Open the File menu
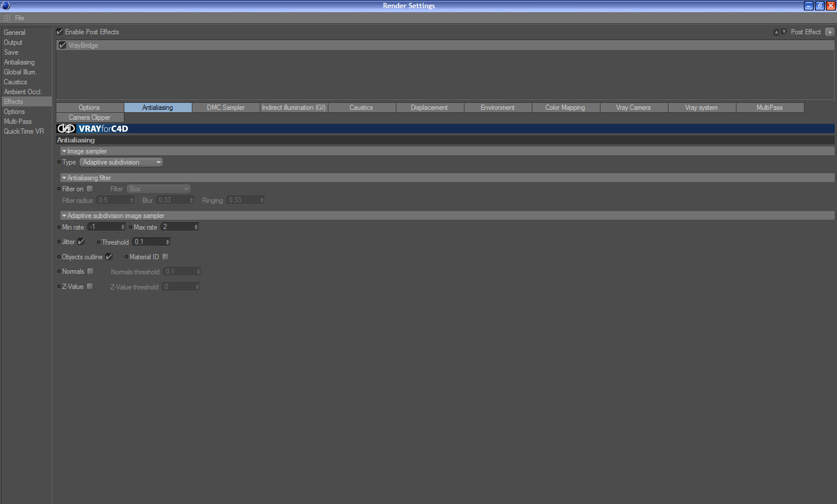837x504 pixels. pos(20,18)
